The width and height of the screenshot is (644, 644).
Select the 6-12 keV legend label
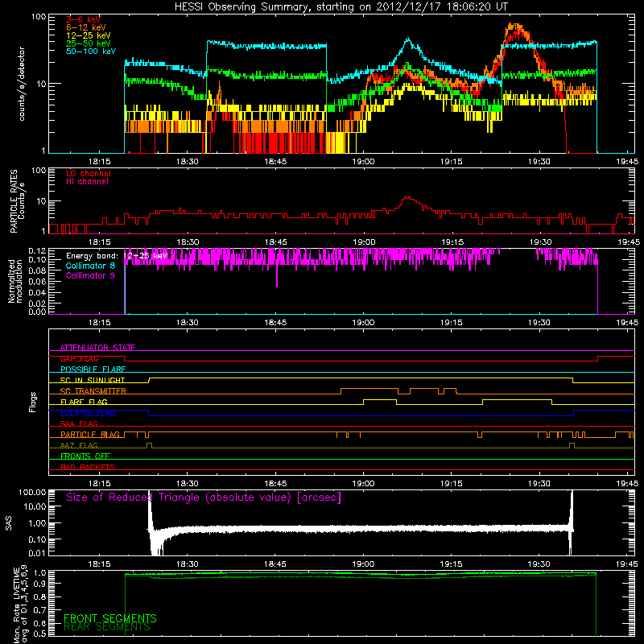(86, 27)
